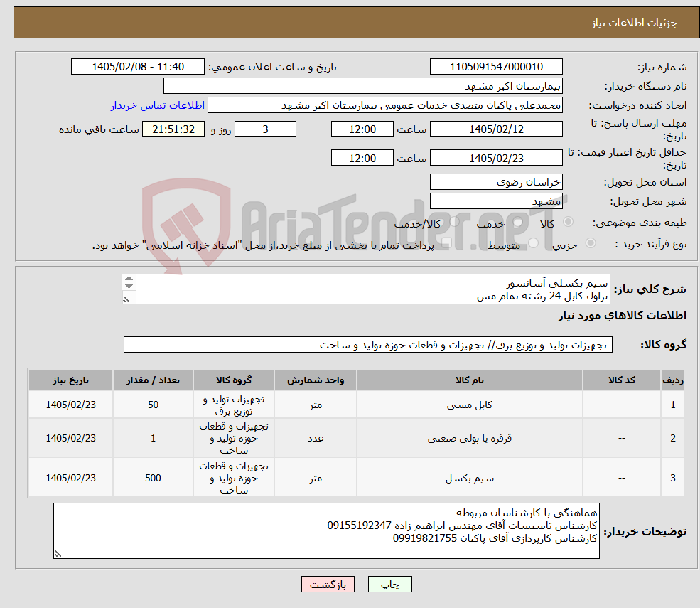Select the قرقره یا پولی صنعتی cell

point(469,438)
